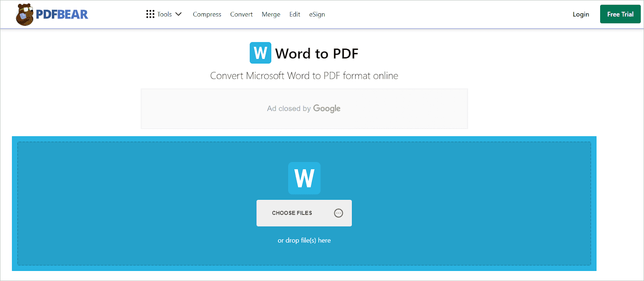Click the PDFBEAR wordmark text
The image size is (644, 281).
(x=62, y=14)
